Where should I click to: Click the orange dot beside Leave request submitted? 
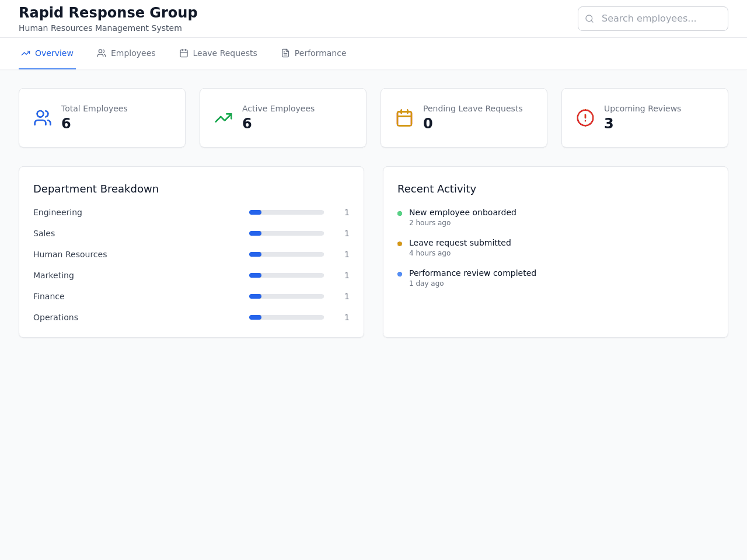click(400, 244)
